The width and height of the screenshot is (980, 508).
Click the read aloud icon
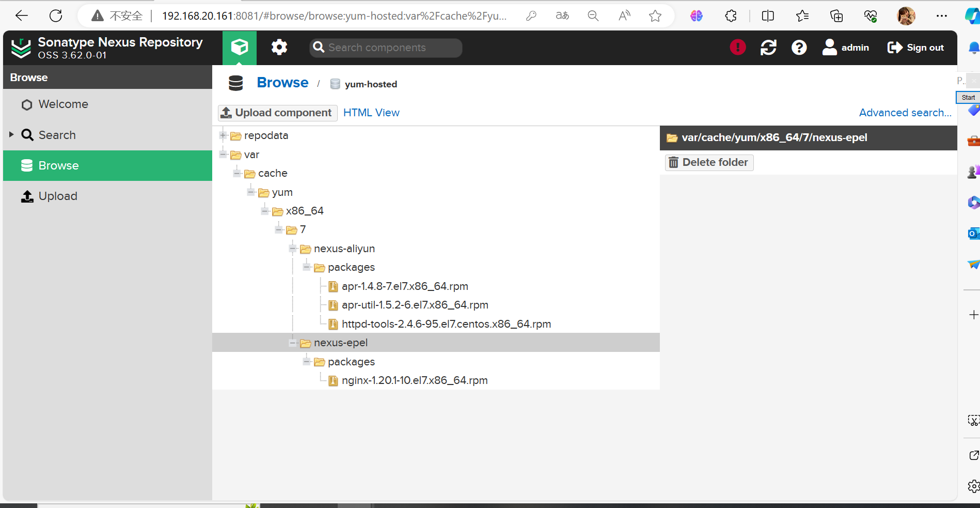tap(624, 16)
